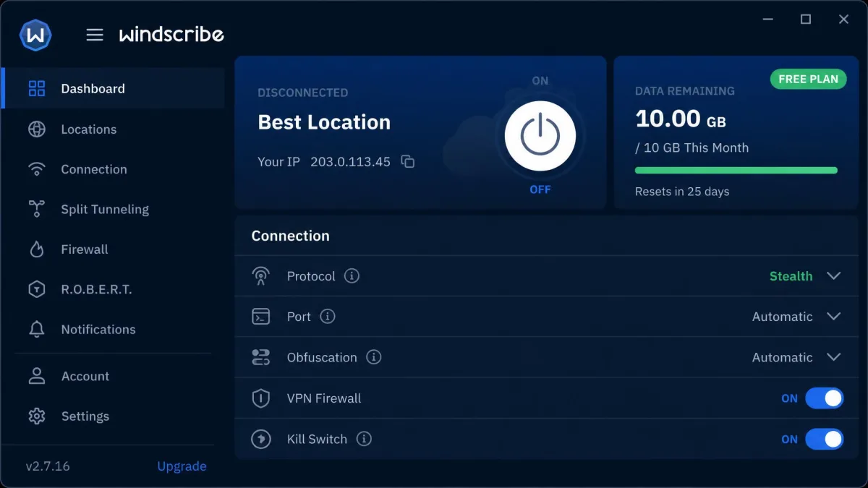Screen dimensions: 868x488
Task: Click the Firewall flame icon
Action: 37,249
